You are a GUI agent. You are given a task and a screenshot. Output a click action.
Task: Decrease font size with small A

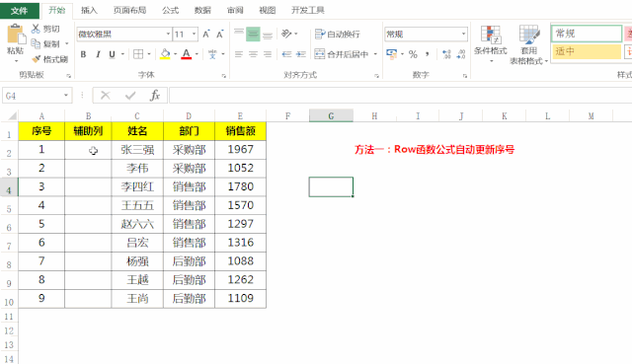coord(219,35)
